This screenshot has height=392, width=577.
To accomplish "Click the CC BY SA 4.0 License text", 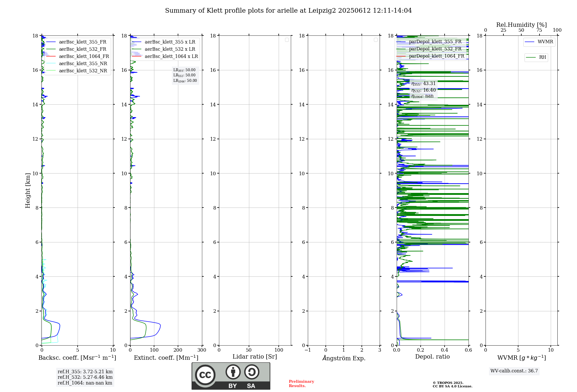I will (x=452, y=387).
